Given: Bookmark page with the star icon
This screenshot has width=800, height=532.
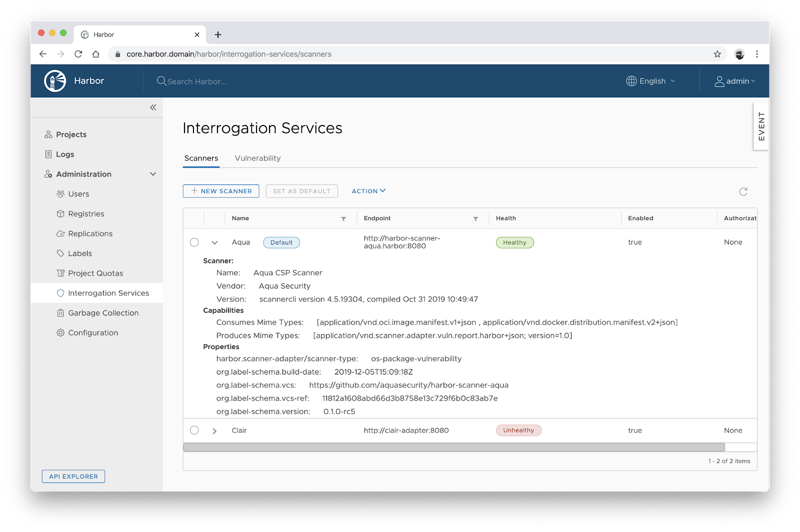Looking at the screenshot, I should click(x=717, y=54).
